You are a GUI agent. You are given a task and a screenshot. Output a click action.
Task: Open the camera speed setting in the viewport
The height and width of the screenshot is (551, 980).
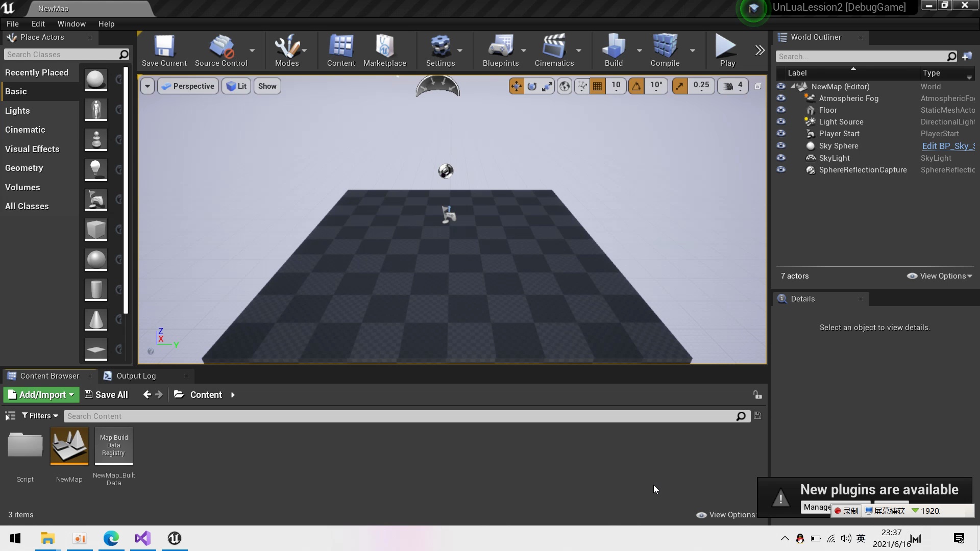pos(733,86)
